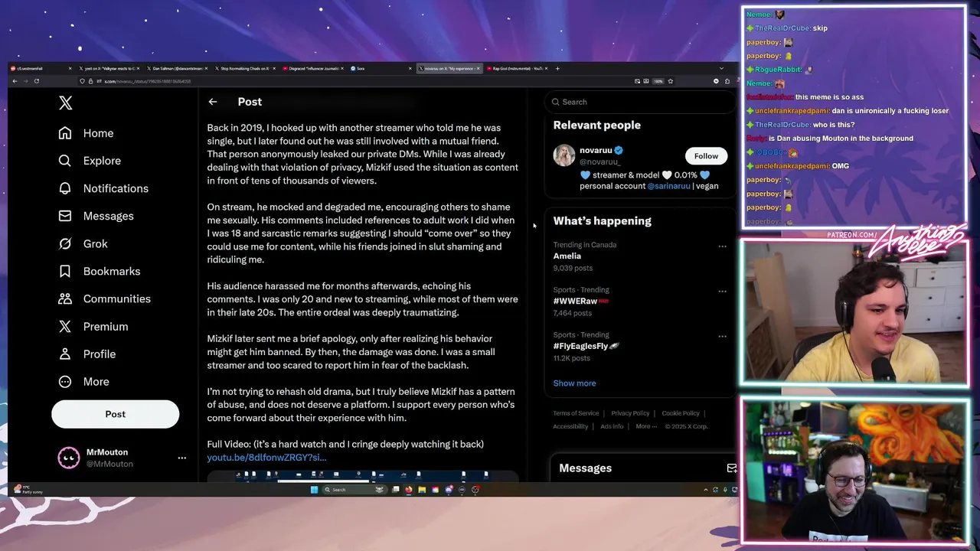Image resolution: width=980 pixels, height=551 pixels.
Task: Click the novaruu display name
Action: (x=596, y=150)
